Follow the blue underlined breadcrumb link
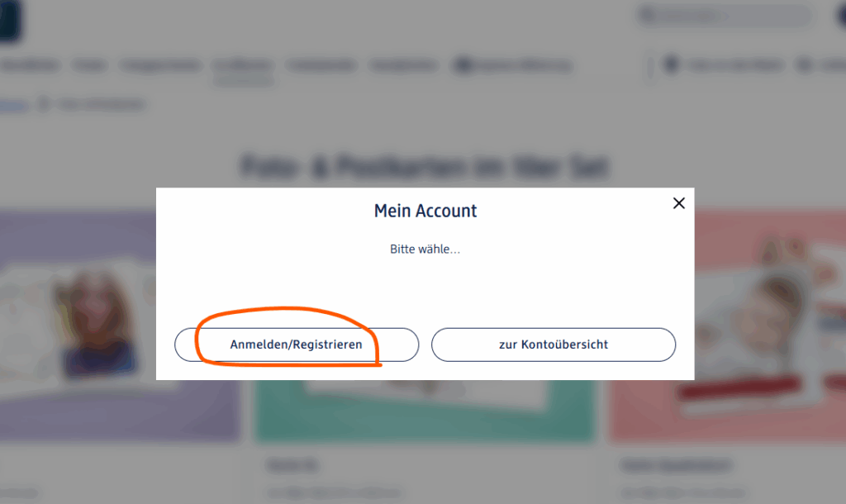 [14, 106]
